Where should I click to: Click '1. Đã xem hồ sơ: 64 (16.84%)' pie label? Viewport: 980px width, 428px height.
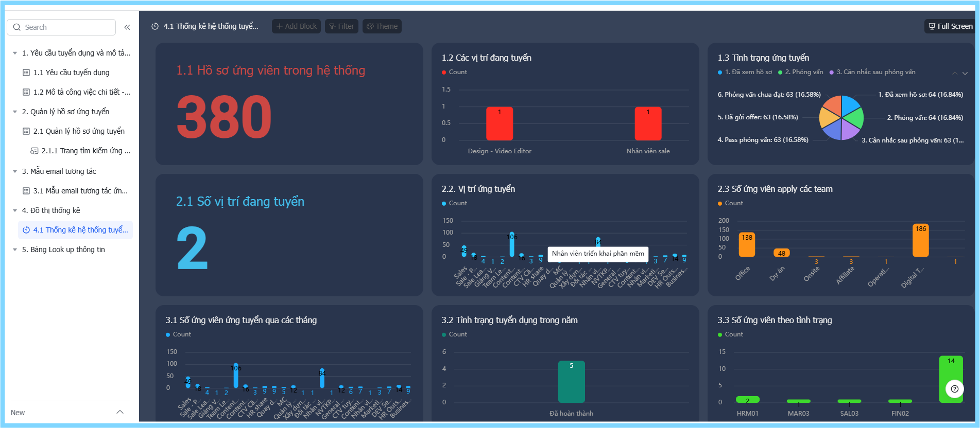(921, 95)
